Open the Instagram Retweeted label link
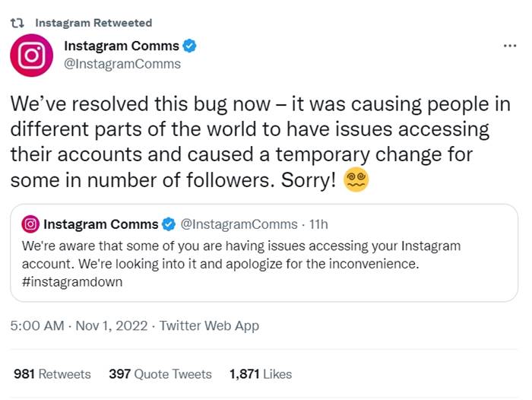The height and width of the screenshot is (400, 532). [93, 23]
